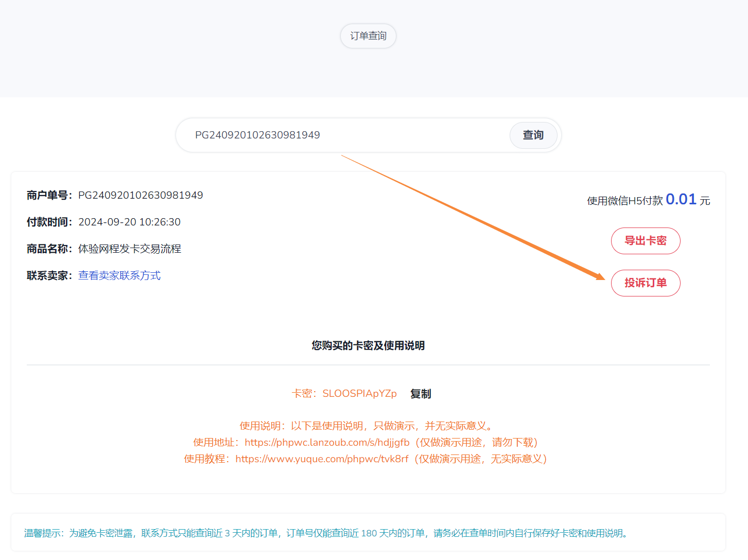Click the 导出卡密 export button

point(645,241)
